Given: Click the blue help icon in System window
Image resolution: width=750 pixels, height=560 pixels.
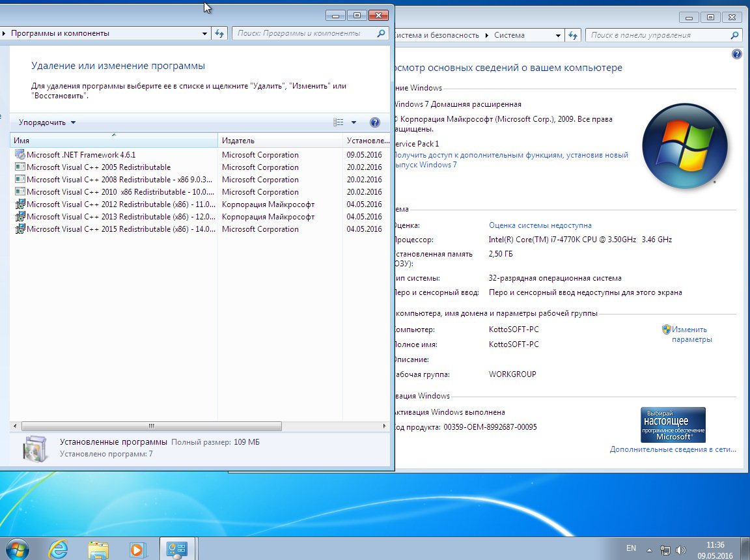Looking at the screenshot, I should point(737,55).
